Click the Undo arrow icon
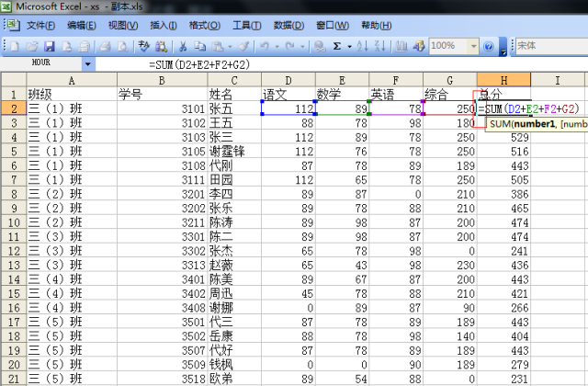The image size is (588, 386). tap(265, 46)
